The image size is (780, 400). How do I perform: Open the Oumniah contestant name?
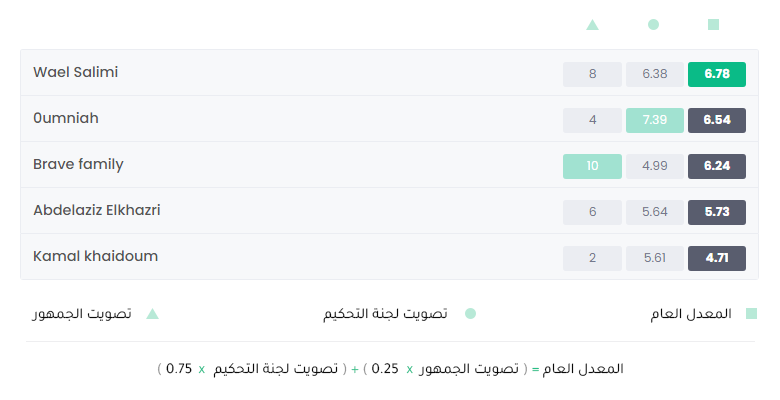pos(66,118)
